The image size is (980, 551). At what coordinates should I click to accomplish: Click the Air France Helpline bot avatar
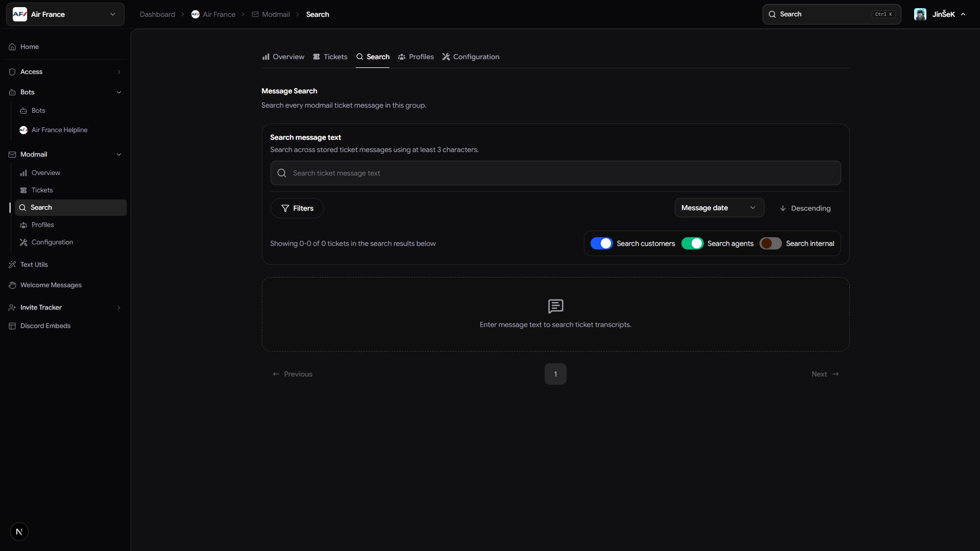23,130
